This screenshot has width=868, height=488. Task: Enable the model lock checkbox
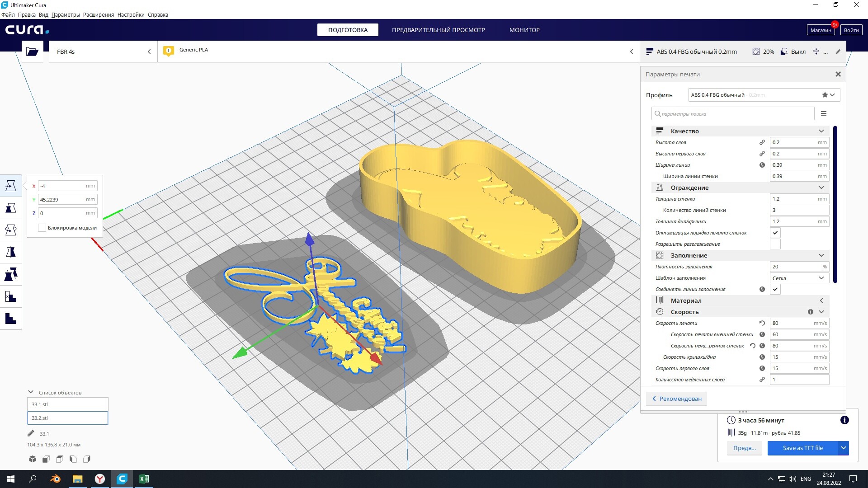pos(42,228)
